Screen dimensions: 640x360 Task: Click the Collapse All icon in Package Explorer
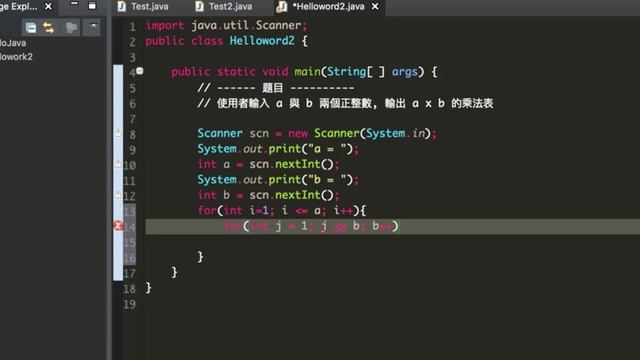tap(31, 27)
